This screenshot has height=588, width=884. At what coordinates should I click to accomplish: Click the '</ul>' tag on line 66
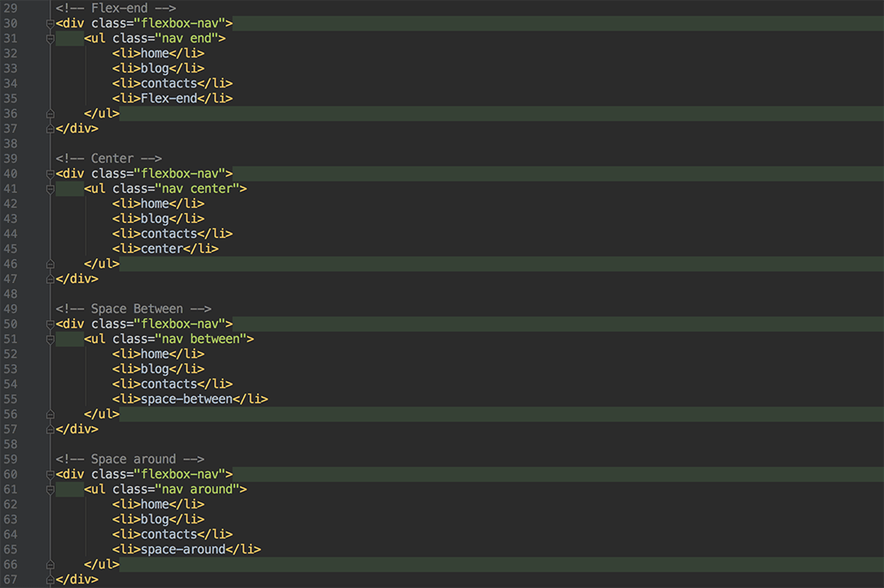(102, 564)
